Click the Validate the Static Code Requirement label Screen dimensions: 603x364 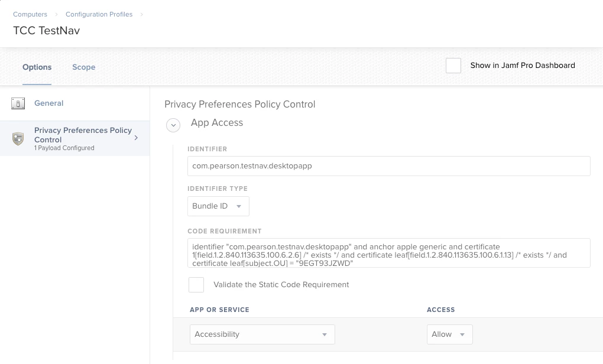tap(281, 285)
